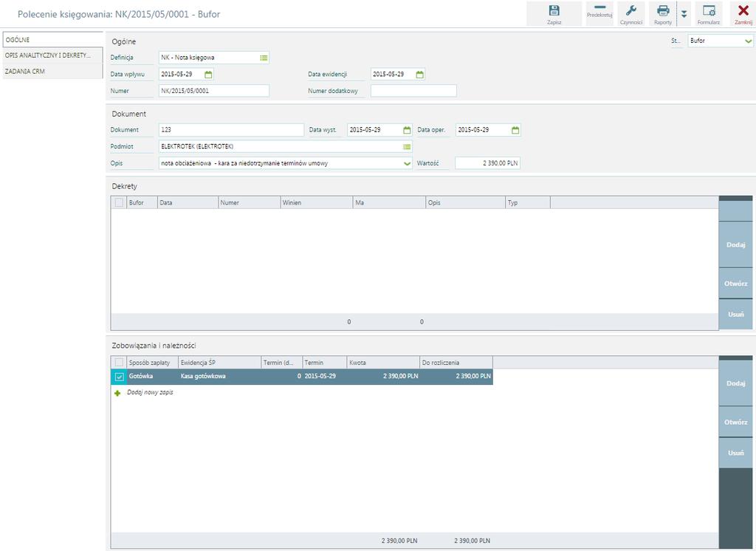This screenshot has height=551, width=756.
Task: Click Usuń button in Dekrety section
Action: (x=736, y=314)
